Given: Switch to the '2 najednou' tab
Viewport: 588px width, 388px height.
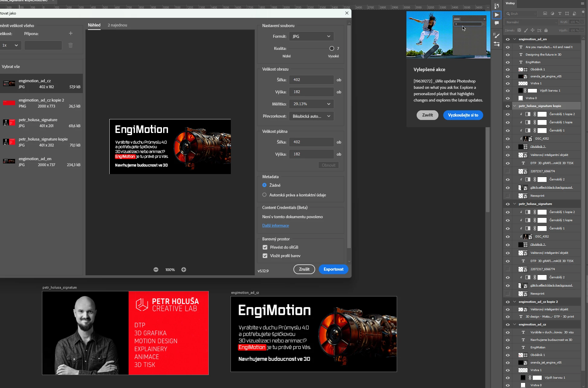Looking at the screenshot, I should [117, 25].
